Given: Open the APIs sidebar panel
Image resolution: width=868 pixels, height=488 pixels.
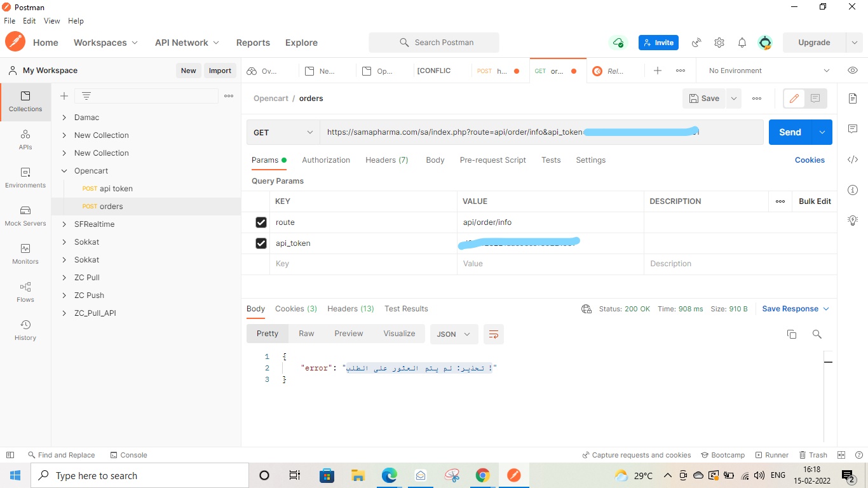Looking at the screenshot, I should pos(25,140).
